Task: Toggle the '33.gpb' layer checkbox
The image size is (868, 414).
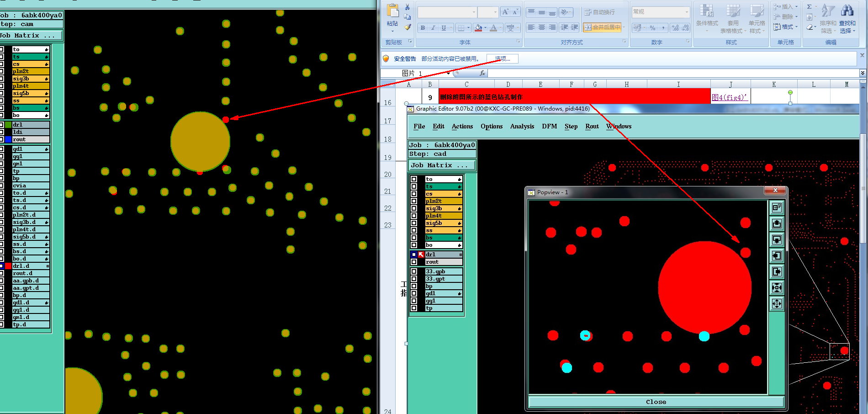Action: (414, 271)
